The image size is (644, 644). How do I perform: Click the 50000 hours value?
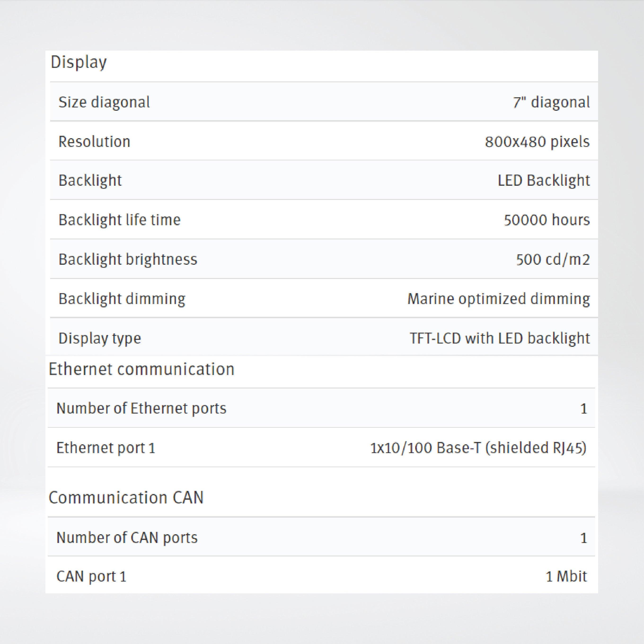click(547, 220)
